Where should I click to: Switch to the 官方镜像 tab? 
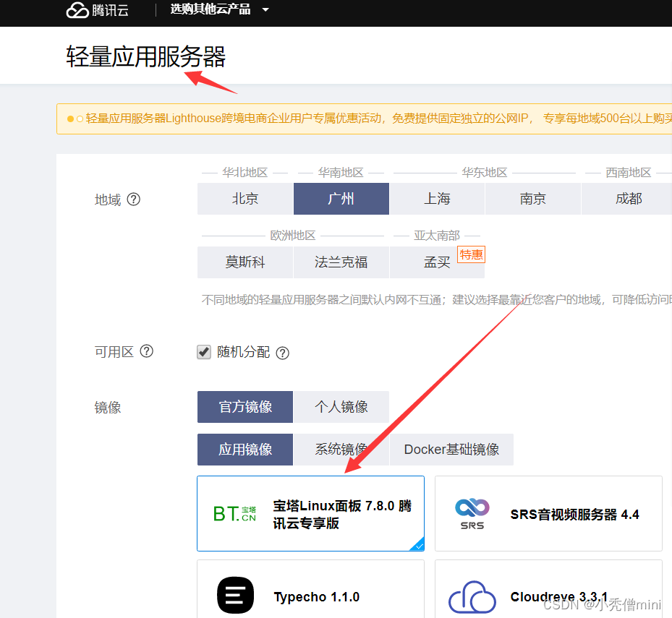245,407
